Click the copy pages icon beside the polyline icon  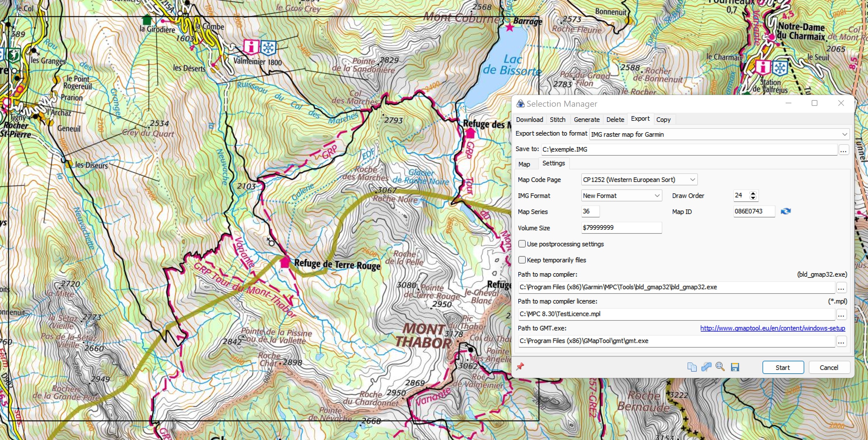tap(692, 367)
